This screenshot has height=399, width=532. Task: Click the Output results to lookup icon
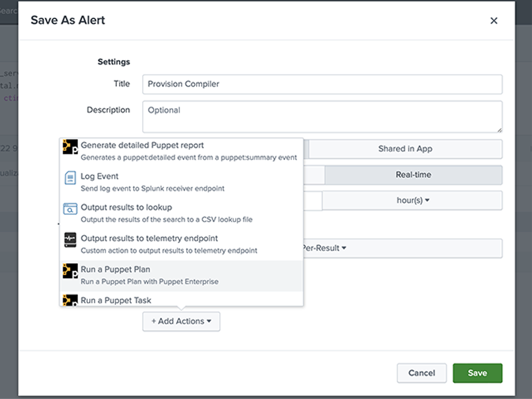pyautogui.click(x=70, y=209)
